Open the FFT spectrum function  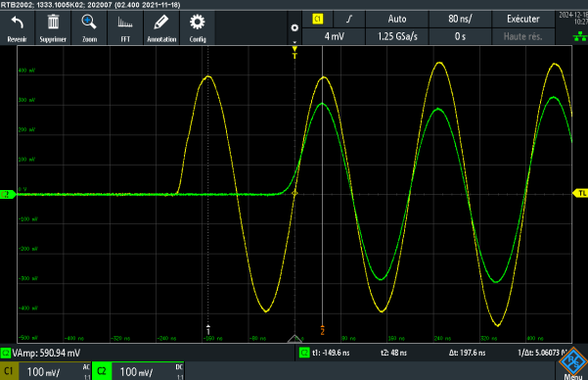(125, 23)
